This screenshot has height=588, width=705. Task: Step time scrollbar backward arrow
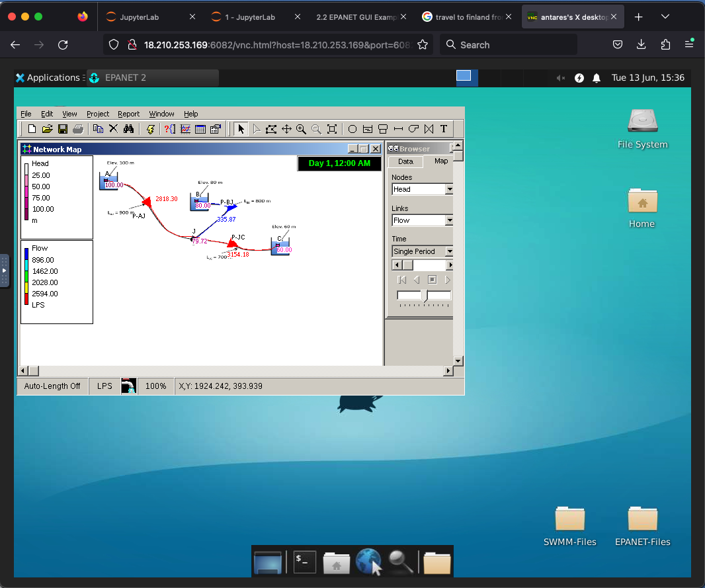click(x=397, y=265)
